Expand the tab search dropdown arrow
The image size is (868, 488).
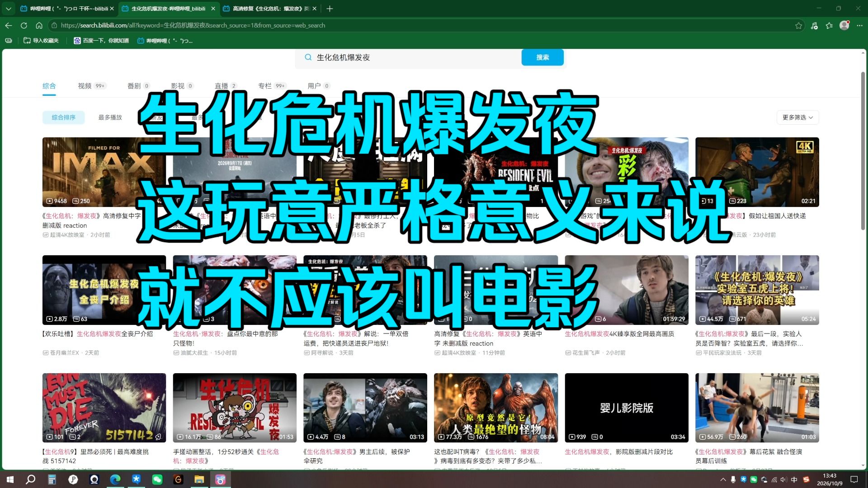[8, 9]
